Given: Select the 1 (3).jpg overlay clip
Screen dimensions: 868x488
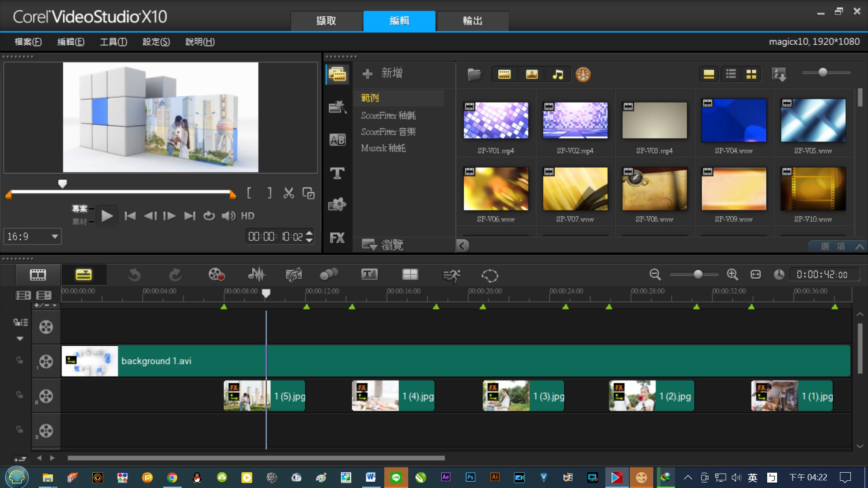Looking at the screenshot, I should click(x=524, y=396).
